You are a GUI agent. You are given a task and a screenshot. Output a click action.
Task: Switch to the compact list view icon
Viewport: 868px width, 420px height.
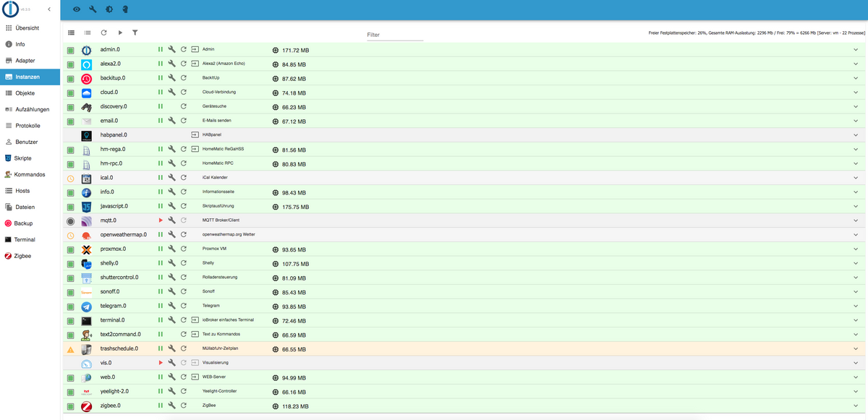click(88, 33)
